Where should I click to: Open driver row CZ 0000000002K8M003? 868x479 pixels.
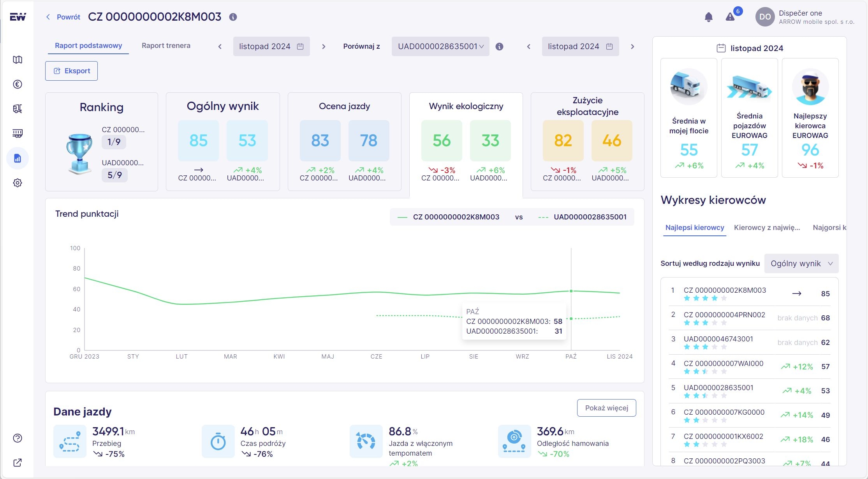pos(750,293)
